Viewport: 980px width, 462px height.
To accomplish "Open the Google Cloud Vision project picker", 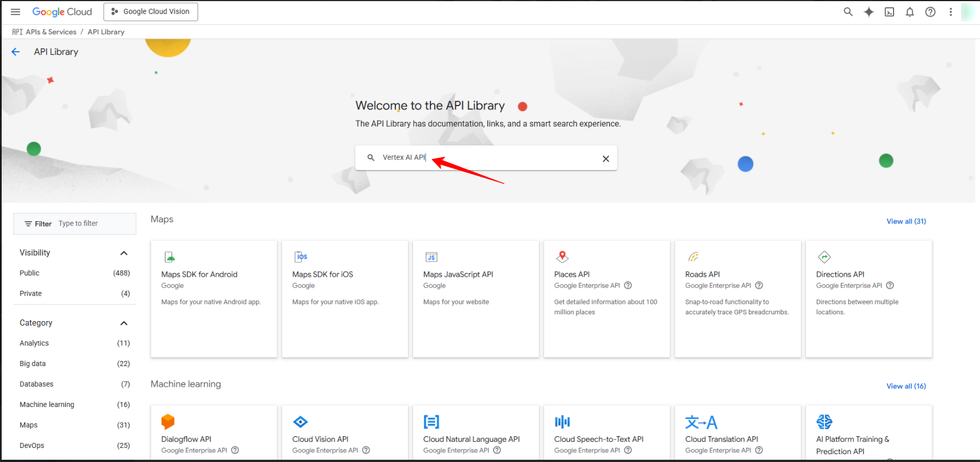I will pos(150,12).
